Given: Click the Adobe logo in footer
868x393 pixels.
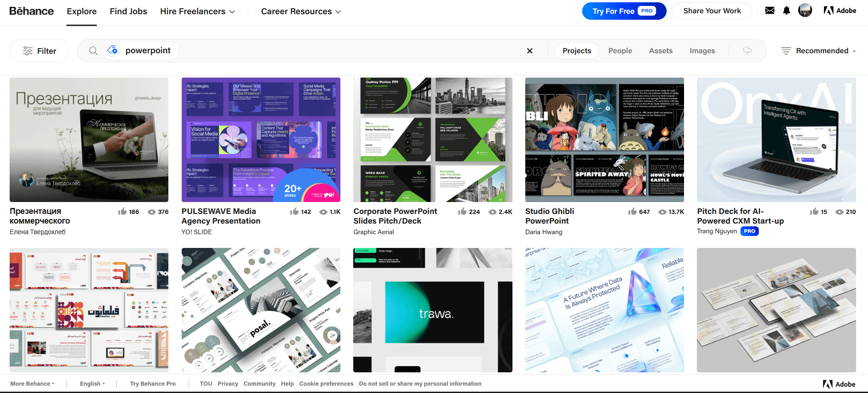Looking at the screenshot, I should [839, 384].
